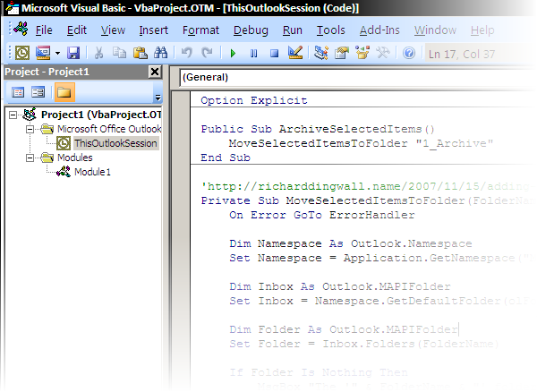The width and height of the screenshot is (537, 392).
Task: Click the Reset stop icon
Action: [275, 54]
